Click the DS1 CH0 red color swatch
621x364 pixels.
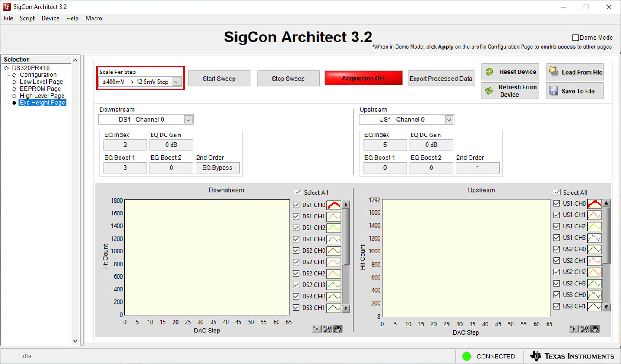334,205
